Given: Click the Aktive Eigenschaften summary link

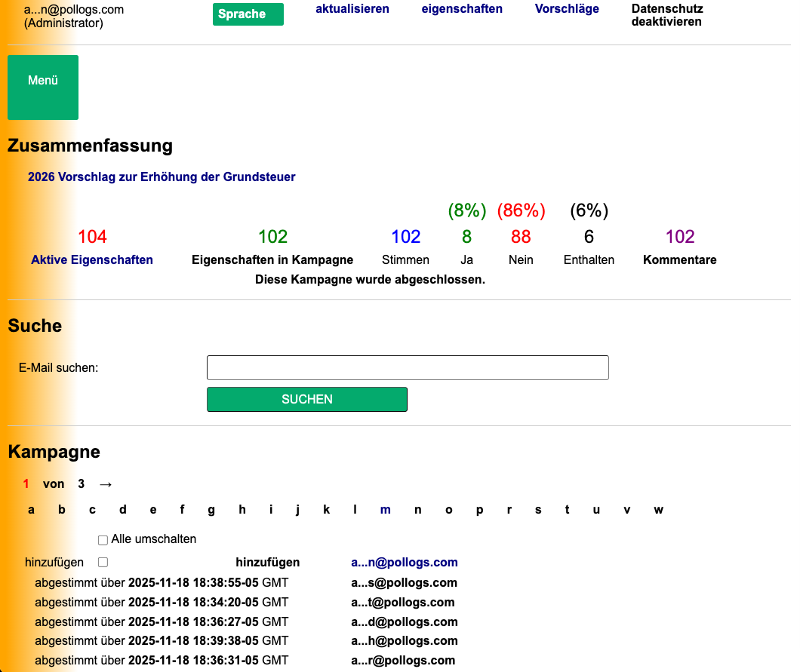Looking at the screenshot, I should [x=92, y=259].
